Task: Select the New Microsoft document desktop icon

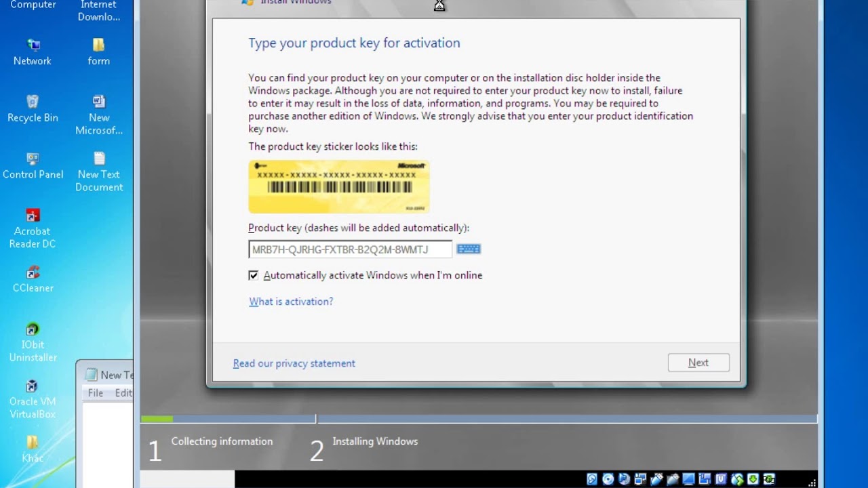Action: [99, 115]
